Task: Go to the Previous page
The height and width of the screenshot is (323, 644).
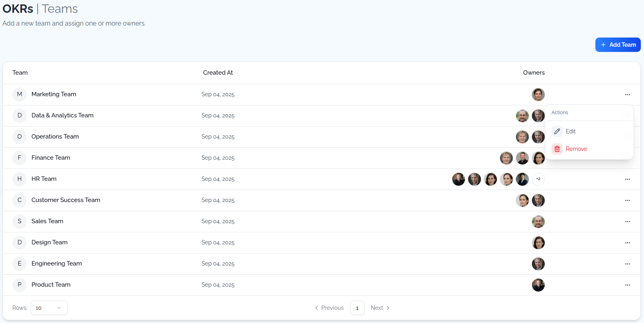Action: (x=329, y=308)
